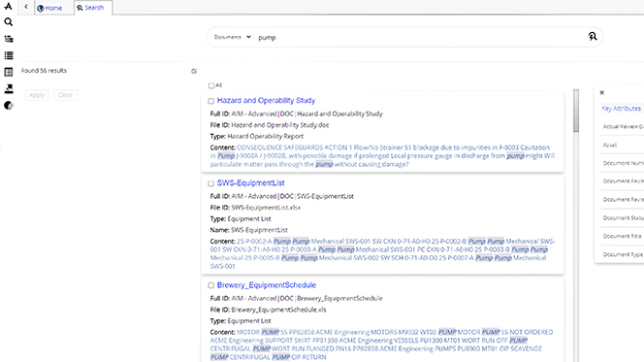Screen dimensions: 644x362
Task: Click the back arrow next to Home
Action: (x=26, y=7)
